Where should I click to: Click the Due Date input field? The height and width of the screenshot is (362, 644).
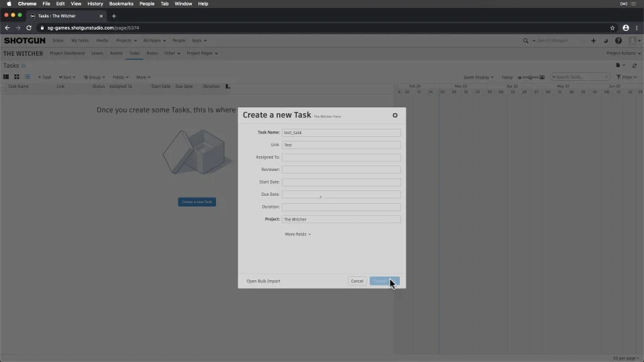click(341, 194)
